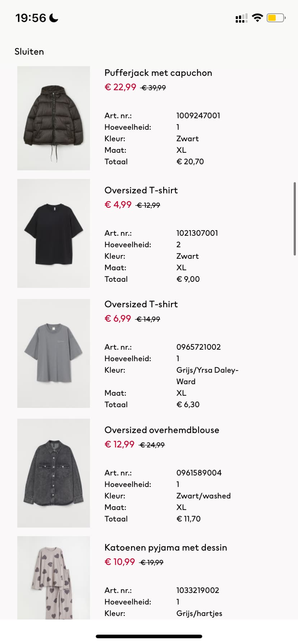This screenshot has height=644, width=298.
Task: Open the grey Oversized T-shirt image
Action: (x=54, y=353)
